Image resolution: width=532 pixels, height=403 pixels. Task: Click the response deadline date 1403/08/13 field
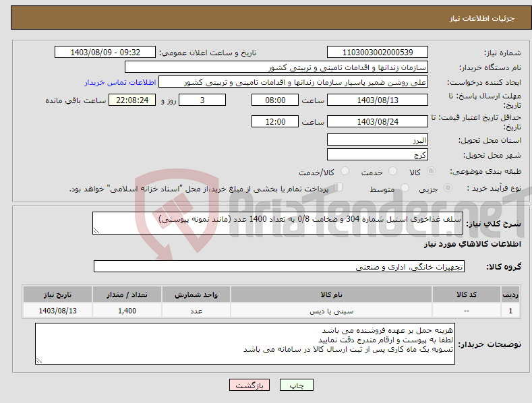click(378, 100)
